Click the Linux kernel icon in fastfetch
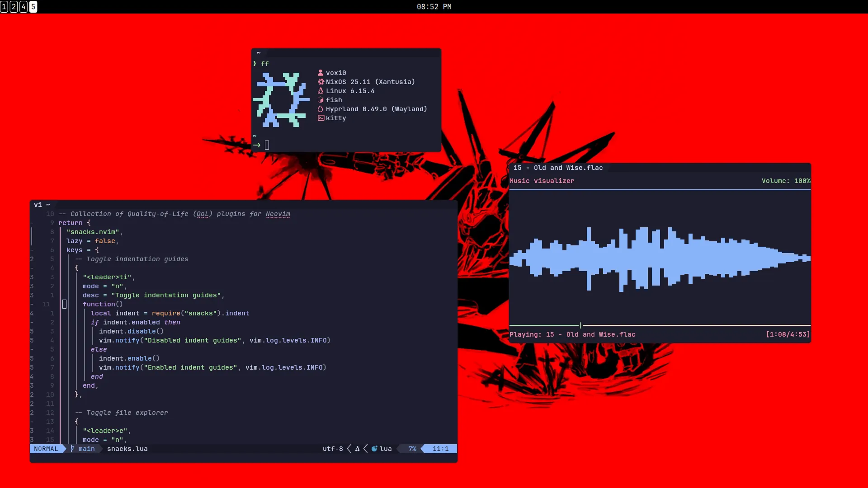 (321, 91)
